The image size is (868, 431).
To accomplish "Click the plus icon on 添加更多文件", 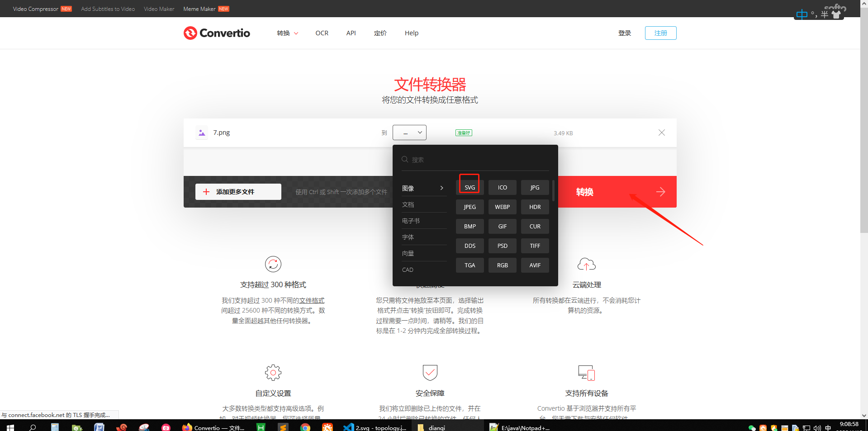I will click(x=207, y=191).
